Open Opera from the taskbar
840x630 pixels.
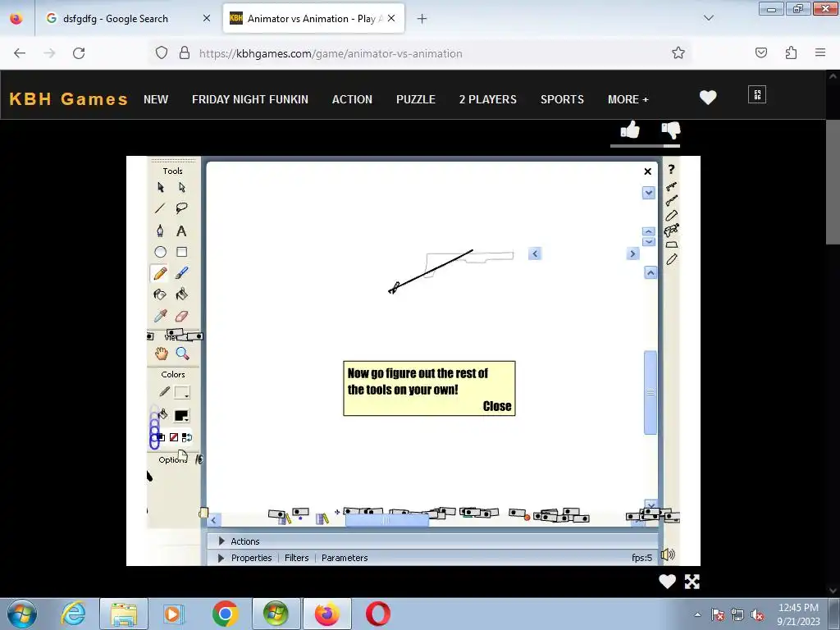pyautogui.click(x=377, y=614)
